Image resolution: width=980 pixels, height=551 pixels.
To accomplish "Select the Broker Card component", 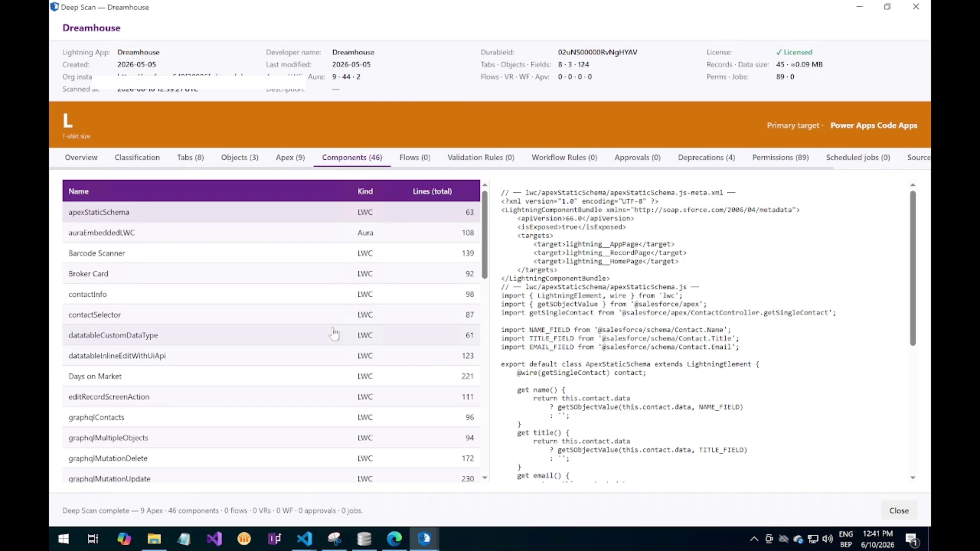I will click(x=271, y=273).
